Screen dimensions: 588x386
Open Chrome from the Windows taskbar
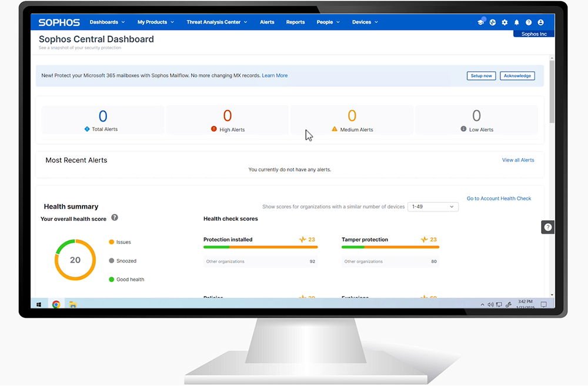point(56,304)
